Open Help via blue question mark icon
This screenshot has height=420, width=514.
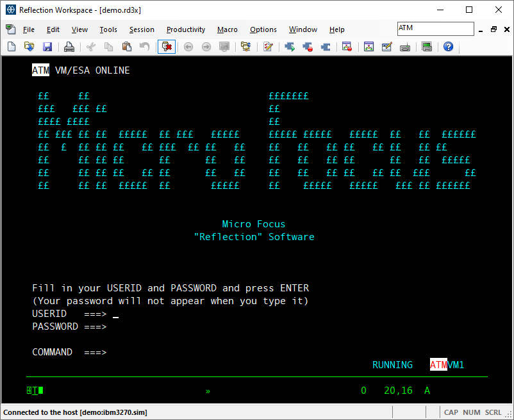point(448,47)
